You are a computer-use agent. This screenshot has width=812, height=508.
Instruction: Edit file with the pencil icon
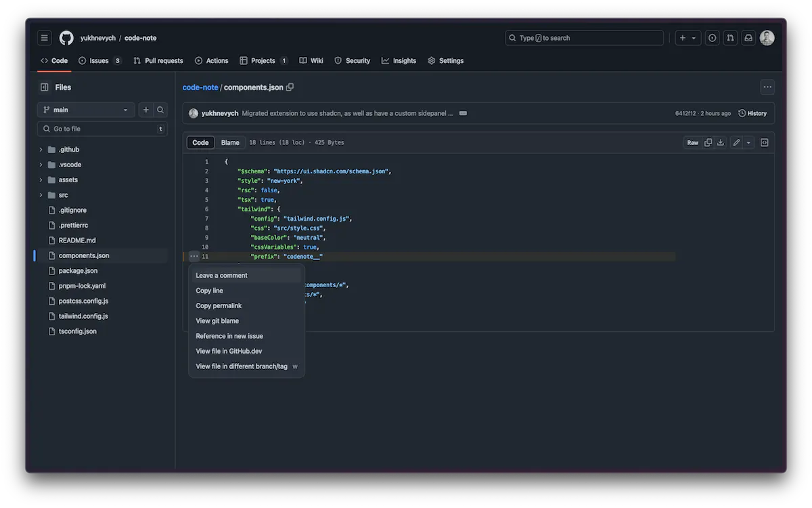coord(736,143)
